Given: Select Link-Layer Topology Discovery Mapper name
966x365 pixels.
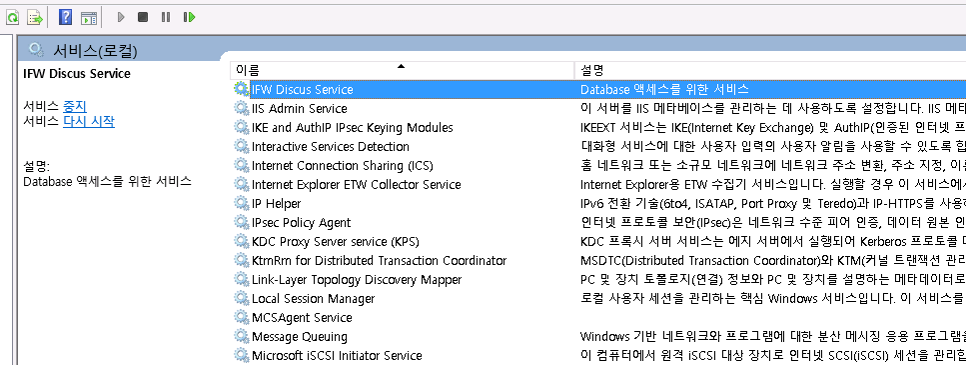Looking at the screenshot, I should pos(357,280).
